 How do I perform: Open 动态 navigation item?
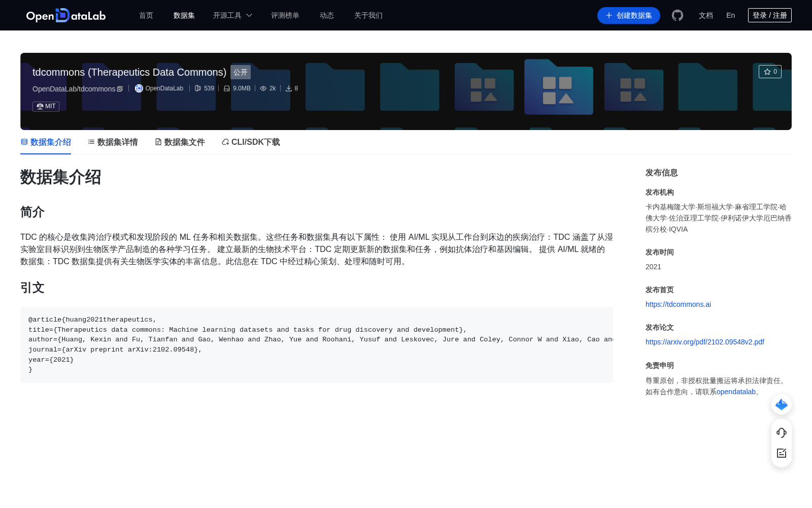pos(327,15)
